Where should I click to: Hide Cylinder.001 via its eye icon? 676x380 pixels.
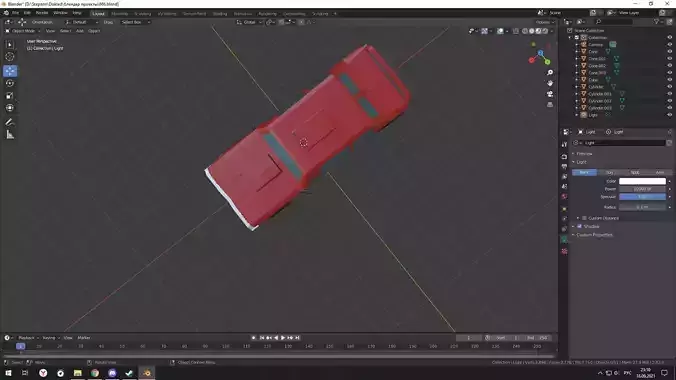pos(670,94)
